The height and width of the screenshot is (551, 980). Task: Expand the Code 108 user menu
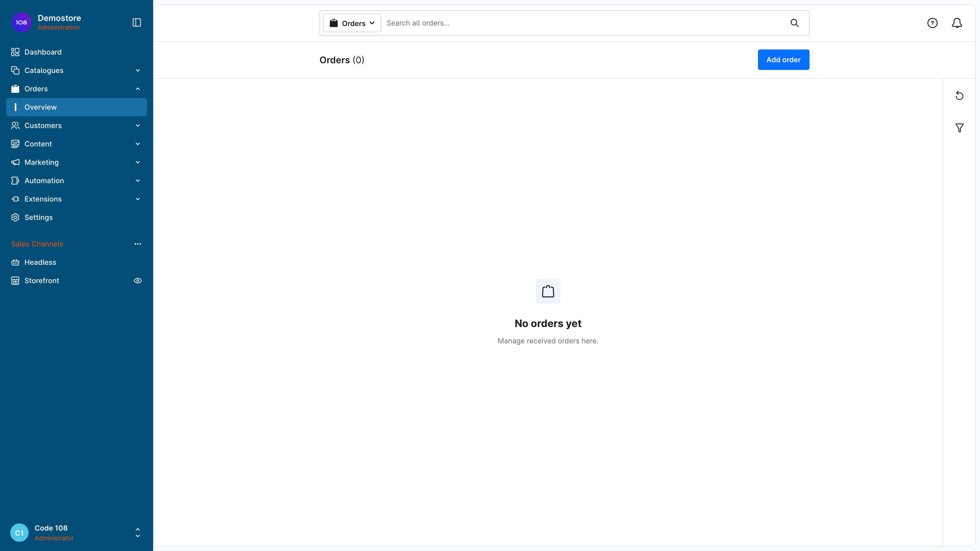pyautogui.click(x=138, y=533)
